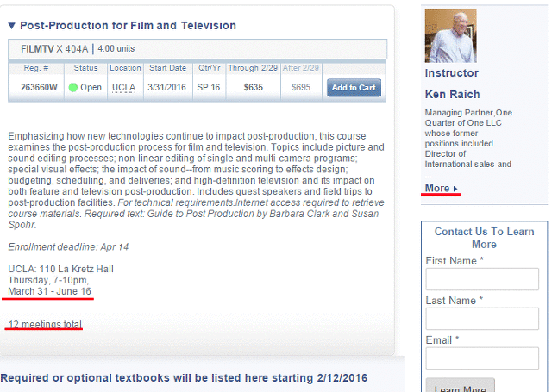Focus the First Name input field
The width and height of the screenshot is (552, 392).
click(482, 279)
